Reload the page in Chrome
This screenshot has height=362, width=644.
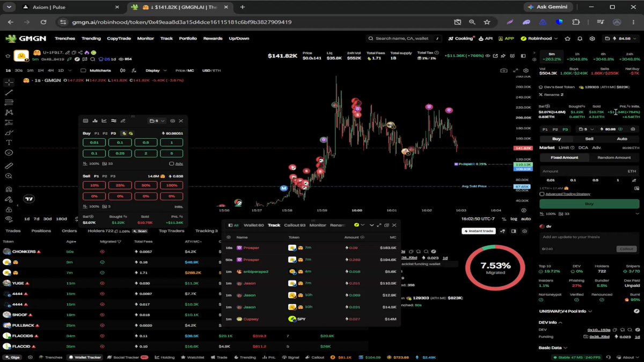pos(43,22)
